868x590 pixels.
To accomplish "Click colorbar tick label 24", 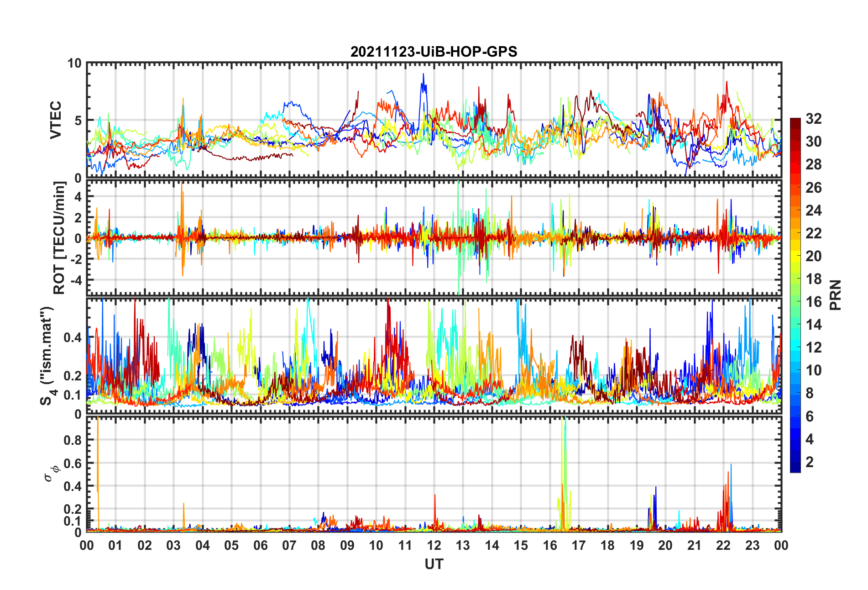I will 813,211.
